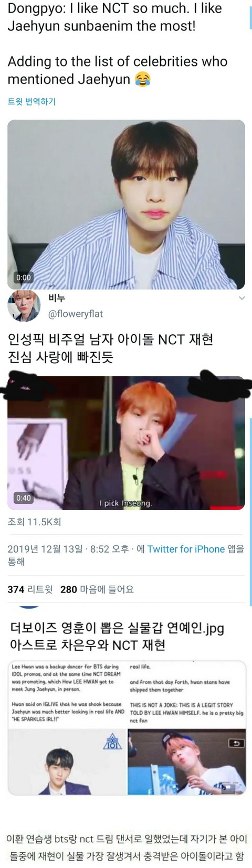Open the @floweryflat handle
The height and width of the screenshot is (868, 252).
tap(76, 314)
